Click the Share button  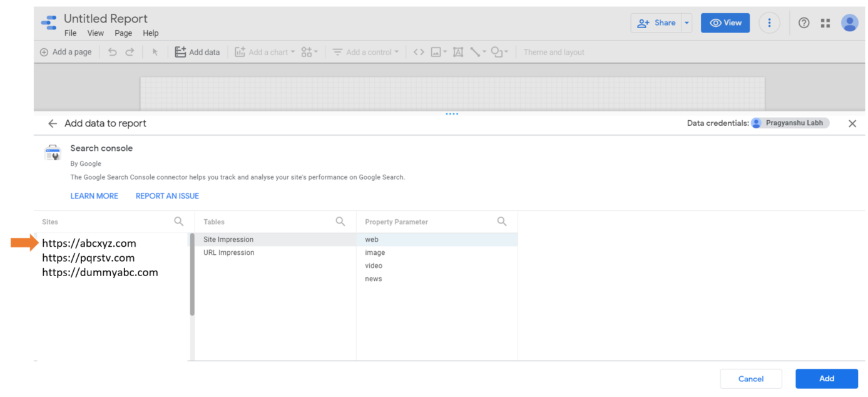coord(656,23)
